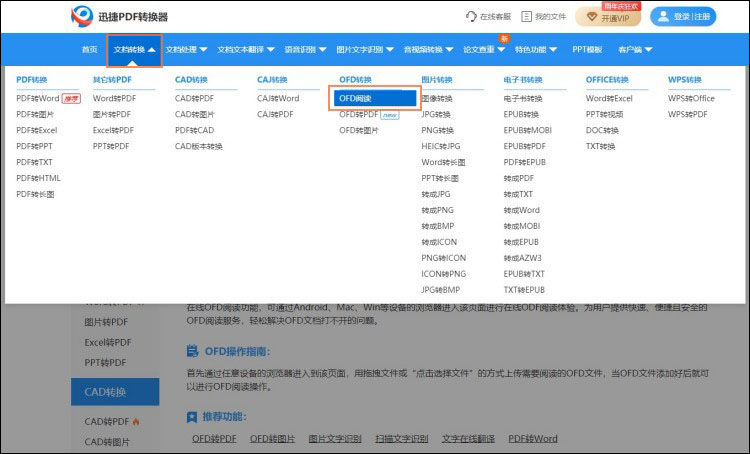This screenshot has height=454, width=750.
Task: Choose OFD阅读 highlighted entry
Action: (375, 99)
